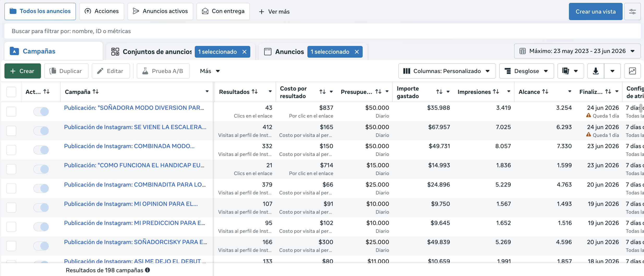644x276 pixels.
Task: Click the view settings sliders icon
Action: tap(632, 11)
